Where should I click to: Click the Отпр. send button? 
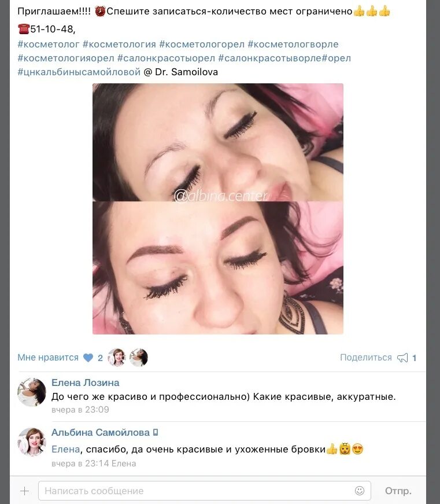398,491
